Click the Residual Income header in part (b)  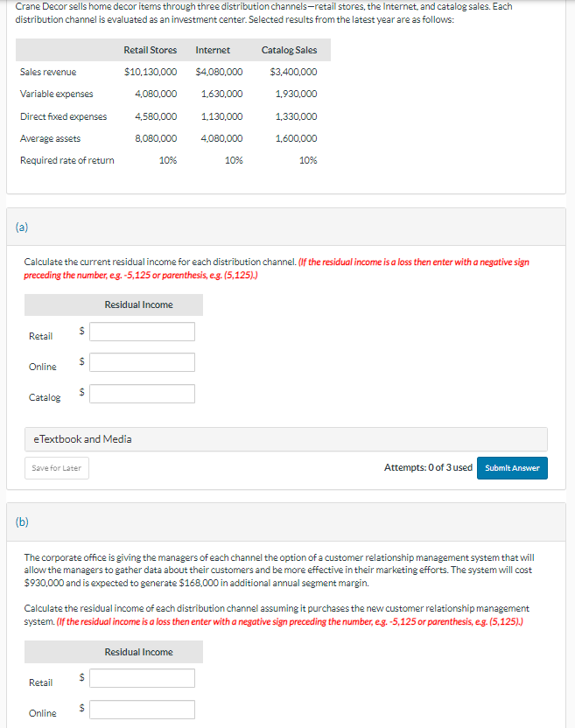pos(138,653)
